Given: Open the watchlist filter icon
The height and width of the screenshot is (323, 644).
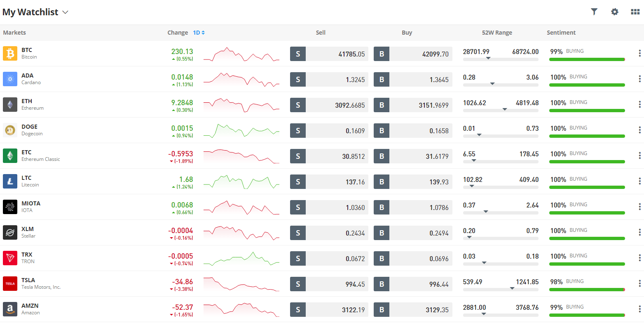Looking at the screenshot, I should coord(594,12).
